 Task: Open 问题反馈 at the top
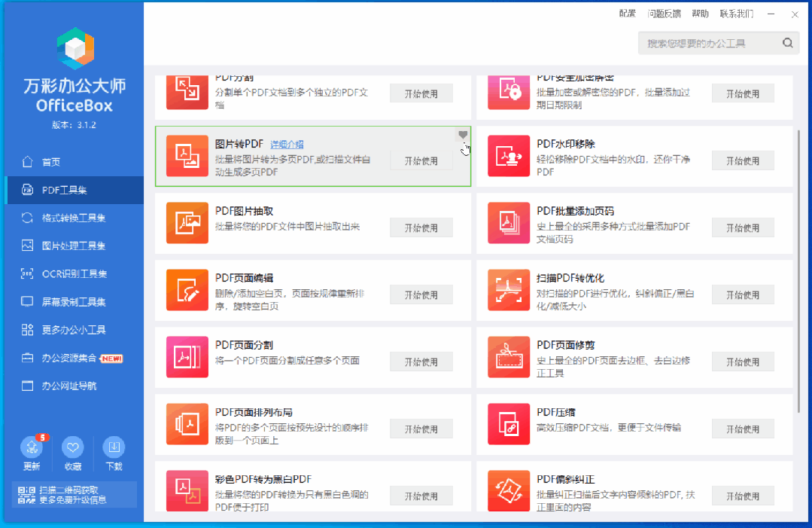point(664,14)
